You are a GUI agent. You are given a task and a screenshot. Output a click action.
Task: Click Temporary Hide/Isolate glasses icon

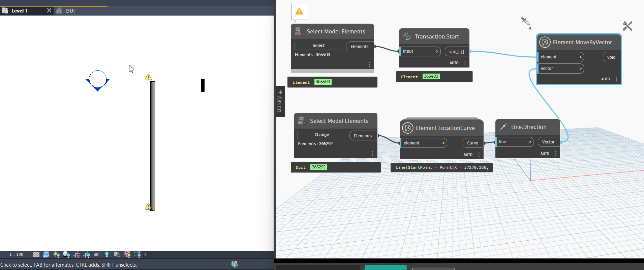click(x=97, y=254)
